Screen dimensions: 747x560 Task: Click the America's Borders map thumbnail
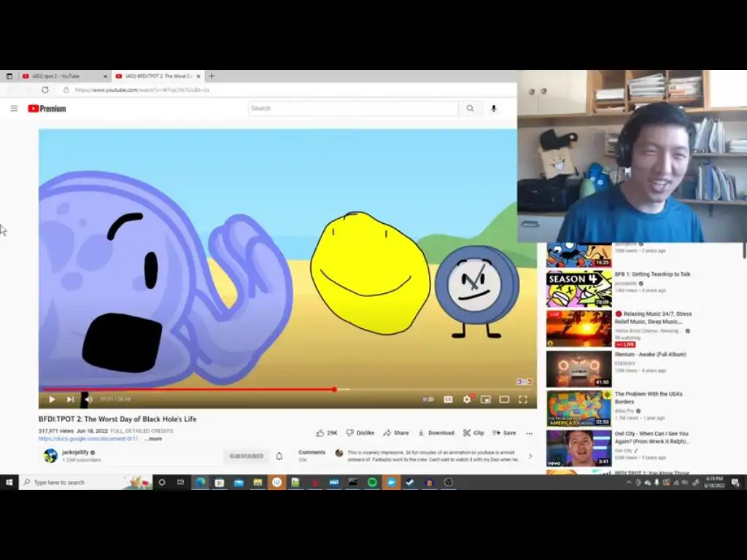(578, 408)
